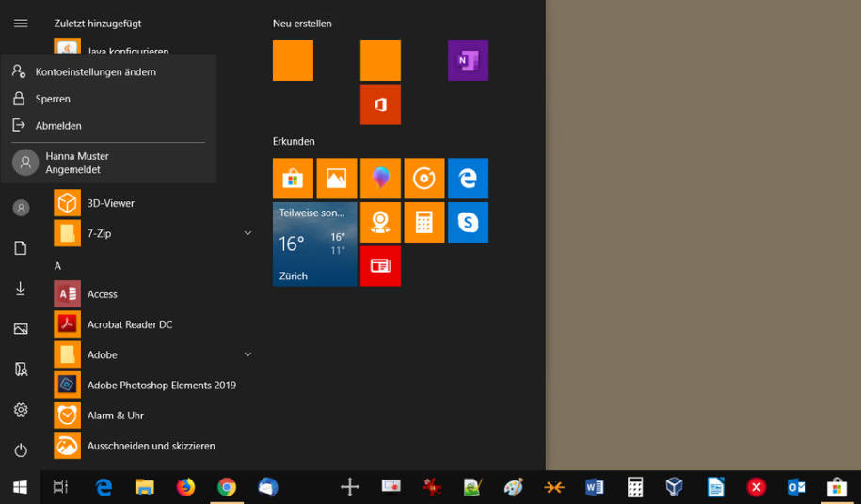Open the Photos tile
861x504 pixels.
[337, 179]
